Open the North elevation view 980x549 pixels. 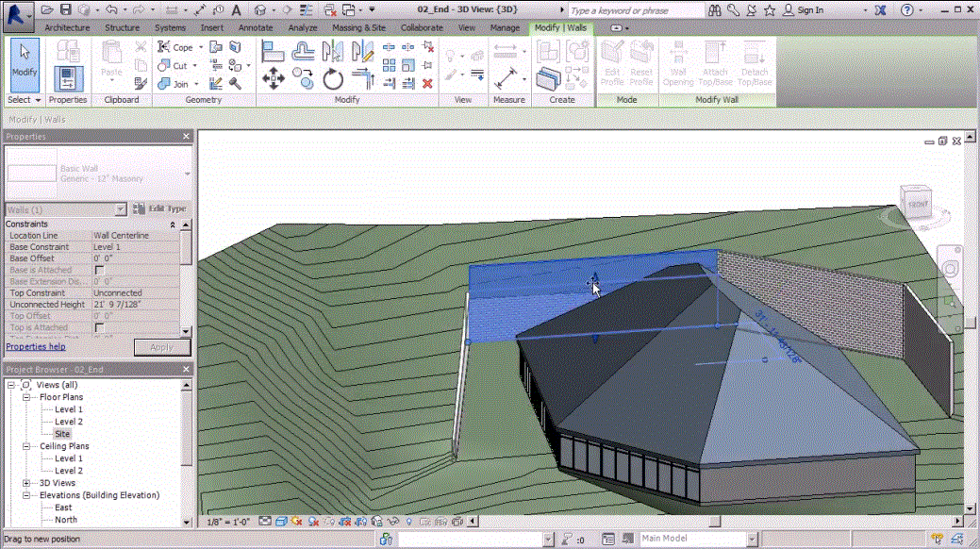click(66, 520)
